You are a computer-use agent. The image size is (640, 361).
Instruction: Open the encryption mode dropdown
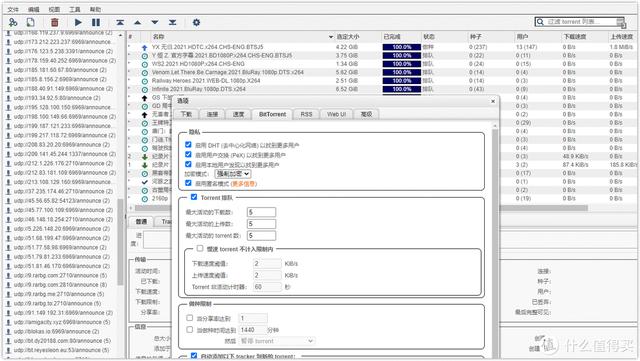point(233,174)
